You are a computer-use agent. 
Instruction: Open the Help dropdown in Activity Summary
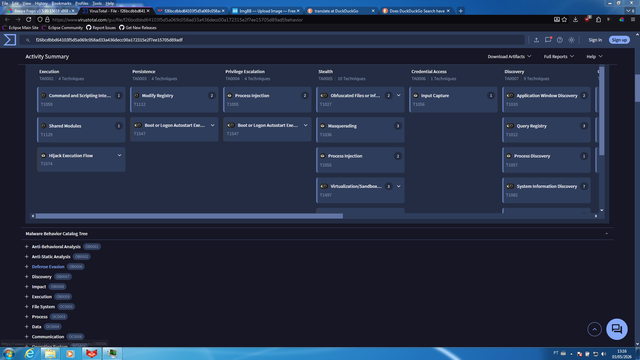coord(594,56)
